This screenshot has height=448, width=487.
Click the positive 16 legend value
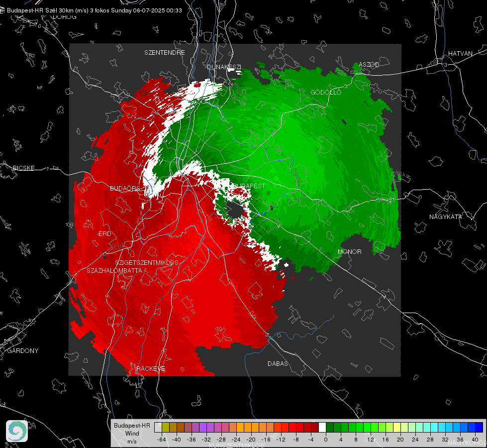click(x=386, y=440)
